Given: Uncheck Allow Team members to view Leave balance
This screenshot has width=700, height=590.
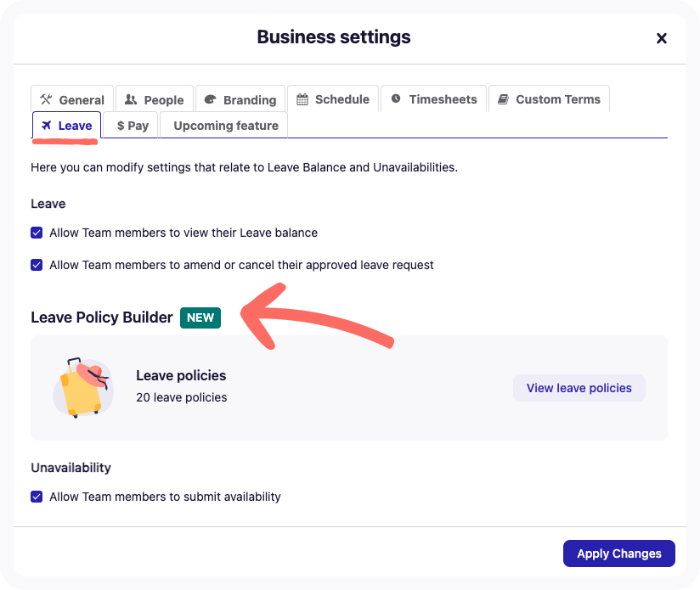Looking at the screenshot, I should coord(37,233).
